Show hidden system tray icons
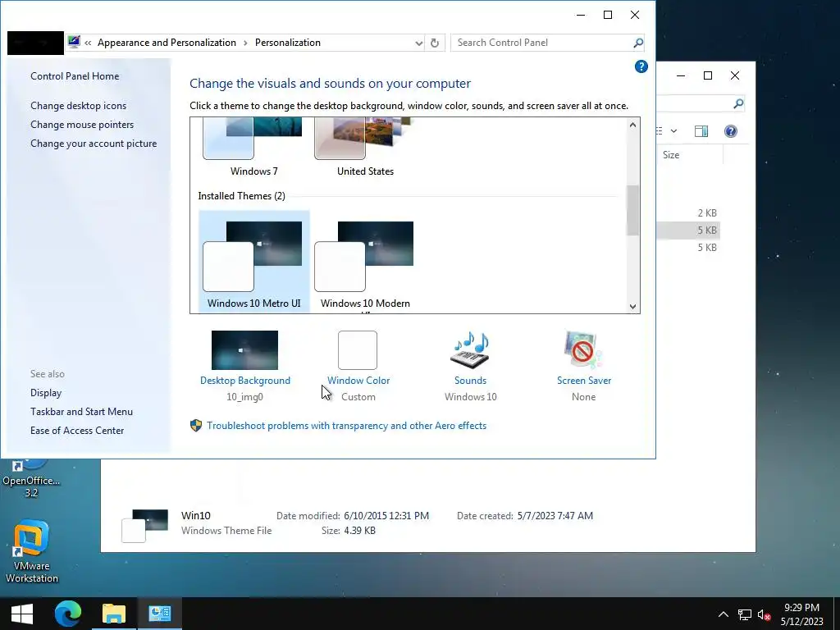This screenshot has height=630, width=840. pyautogui.click(x=724, y=614)
